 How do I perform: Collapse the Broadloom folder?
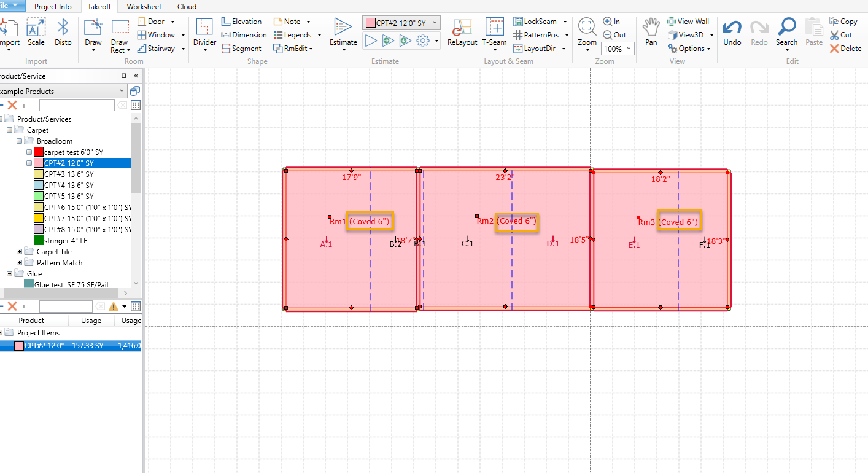19,141
